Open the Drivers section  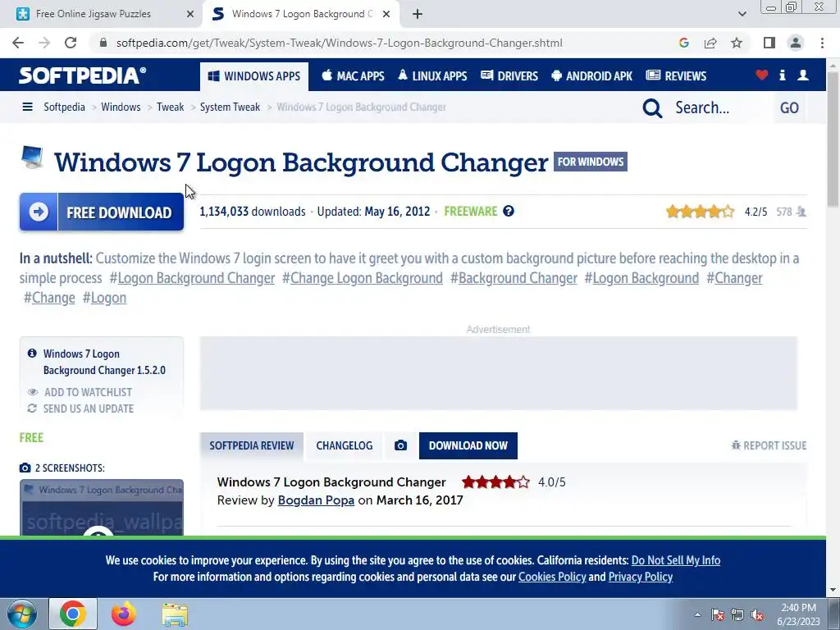tap(509, 76)
